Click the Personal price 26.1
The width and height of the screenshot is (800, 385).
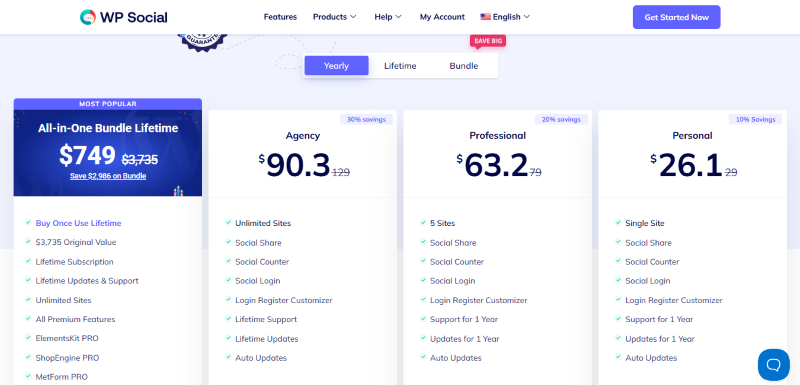click(690, 166)
